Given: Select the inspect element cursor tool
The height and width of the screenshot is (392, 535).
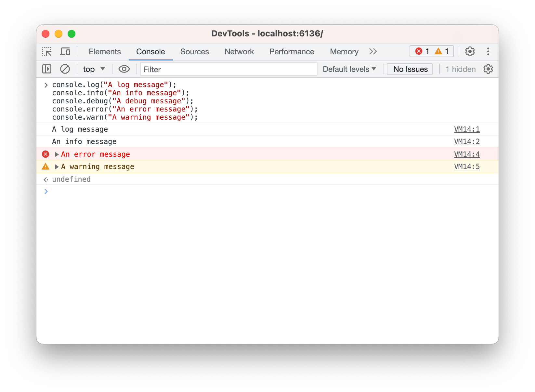Looking at the screenshot, I should 46,51.
